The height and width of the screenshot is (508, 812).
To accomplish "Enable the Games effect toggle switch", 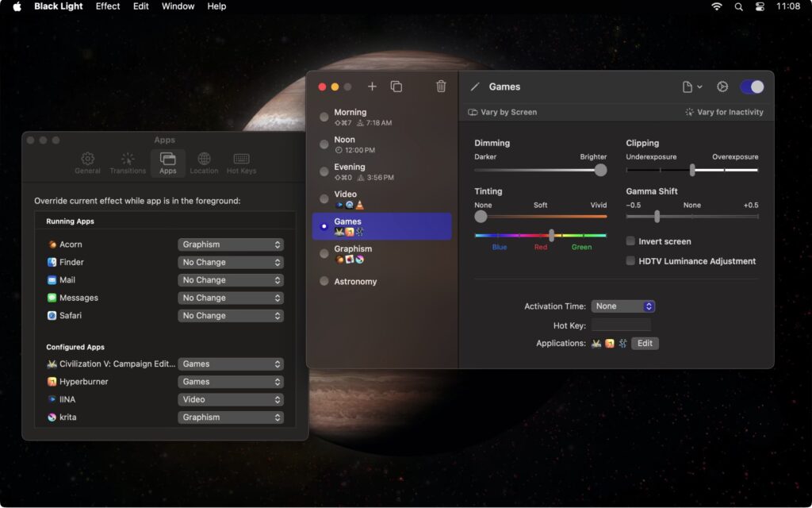I will [x=752, y=87].
